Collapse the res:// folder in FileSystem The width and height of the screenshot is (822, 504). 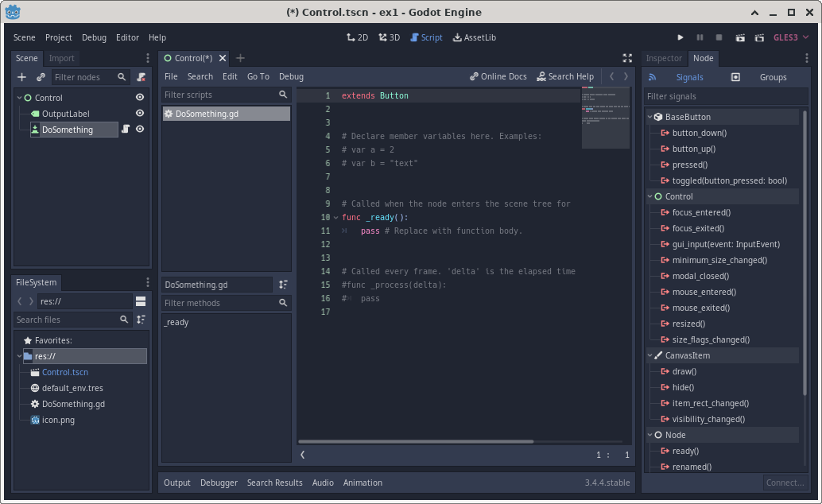tap(19, 356)
